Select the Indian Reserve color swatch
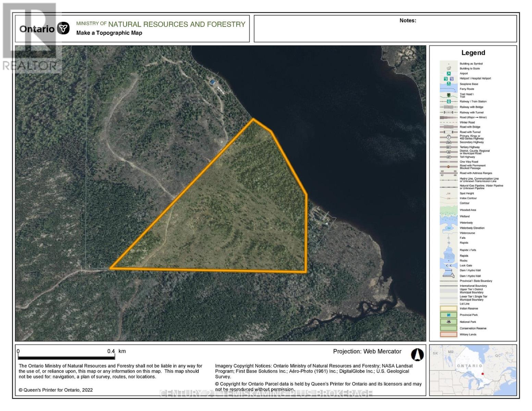 448,309
